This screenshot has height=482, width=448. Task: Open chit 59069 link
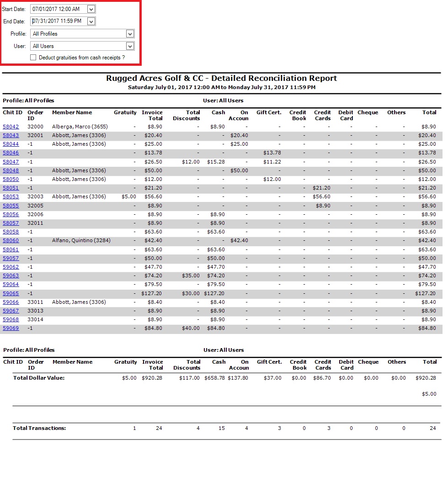tap(11, 328)
